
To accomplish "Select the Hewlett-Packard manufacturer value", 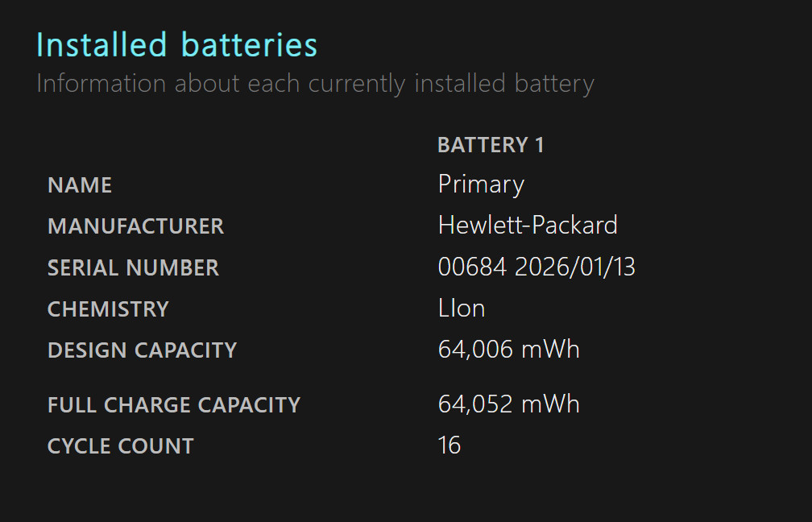I will coord(528,226).
